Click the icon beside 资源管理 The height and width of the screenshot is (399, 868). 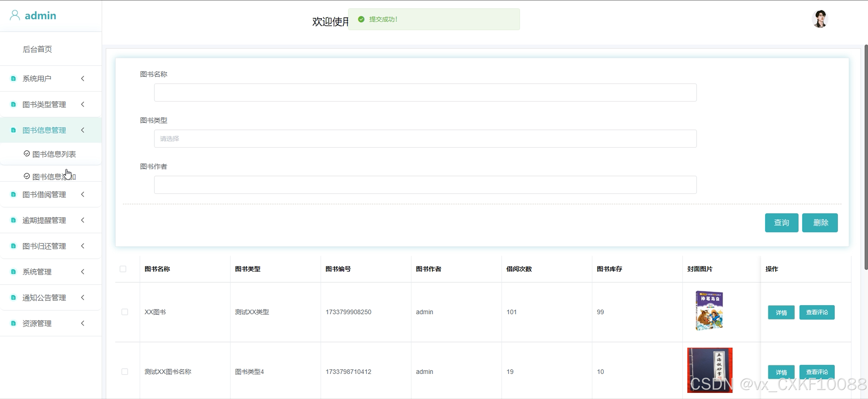[13, 324]
